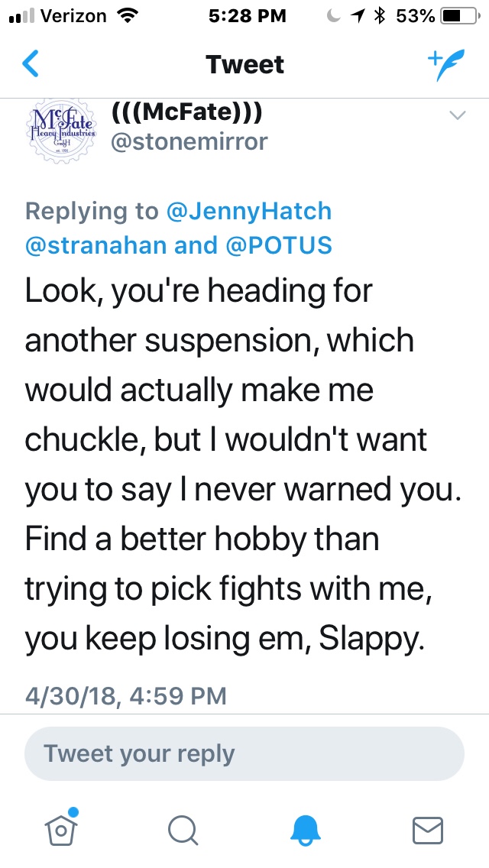Open the Messages envelope tab
The image size is (489, 868).
428,828
